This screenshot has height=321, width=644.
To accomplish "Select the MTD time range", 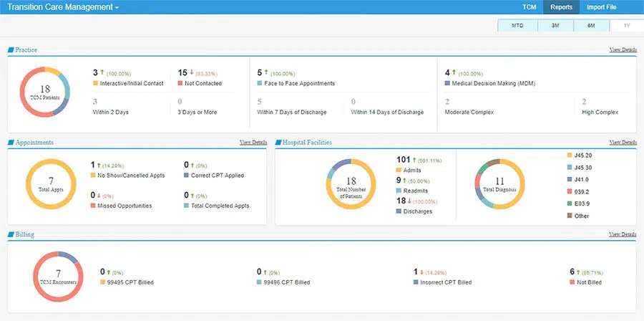I will pos(517,26).
